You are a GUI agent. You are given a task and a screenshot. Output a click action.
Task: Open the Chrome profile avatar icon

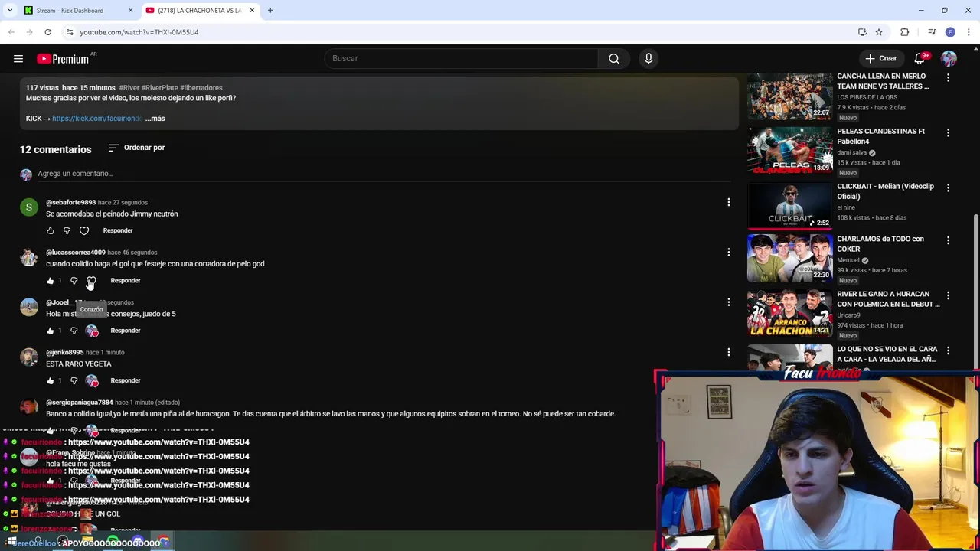(x=950, y=32)
